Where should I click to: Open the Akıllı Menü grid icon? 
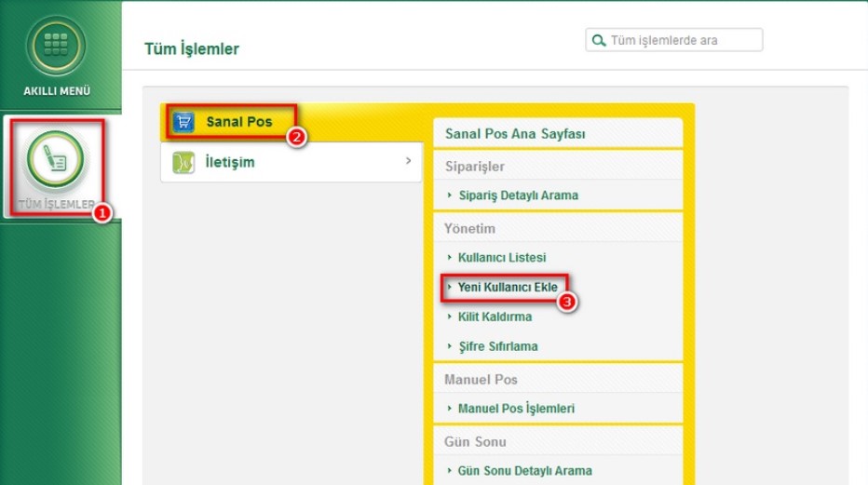(56, 46)
